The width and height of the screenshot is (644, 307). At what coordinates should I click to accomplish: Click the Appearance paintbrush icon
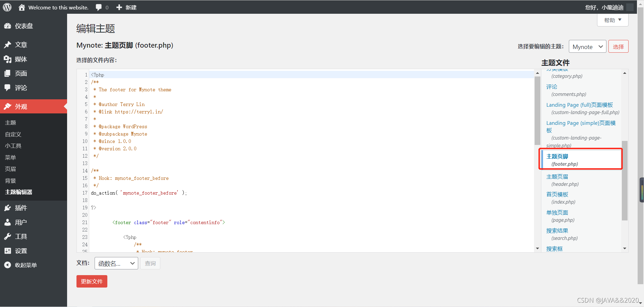pos(7,107)
